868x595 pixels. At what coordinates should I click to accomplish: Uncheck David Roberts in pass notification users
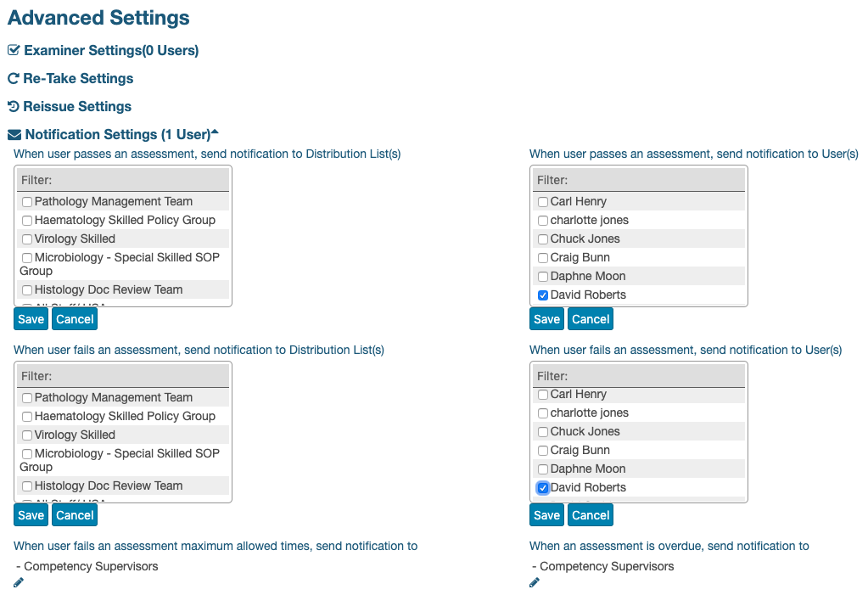(543, 295)
